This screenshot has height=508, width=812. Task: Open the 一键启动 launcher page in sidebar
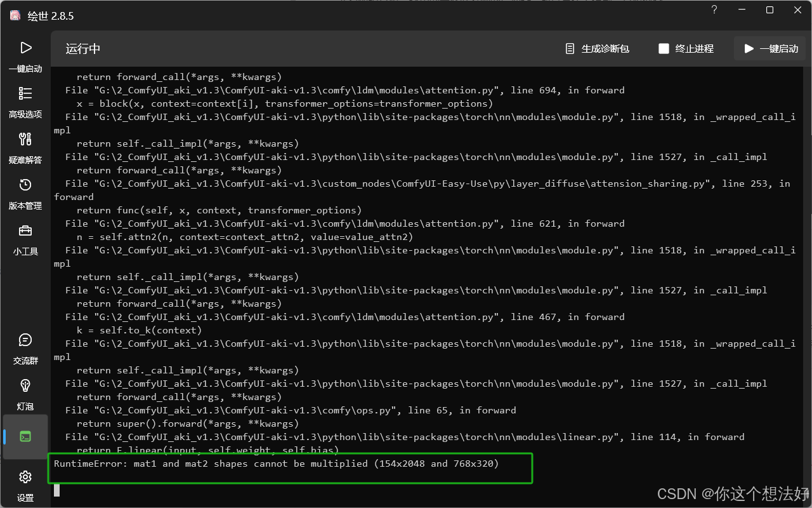[x=25, y=57]
